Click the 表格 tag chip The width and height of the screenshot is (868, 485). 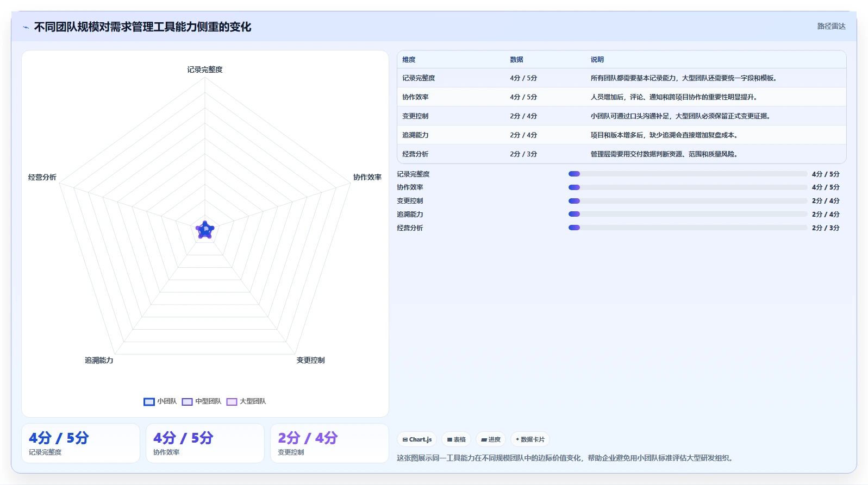(457, 439)
